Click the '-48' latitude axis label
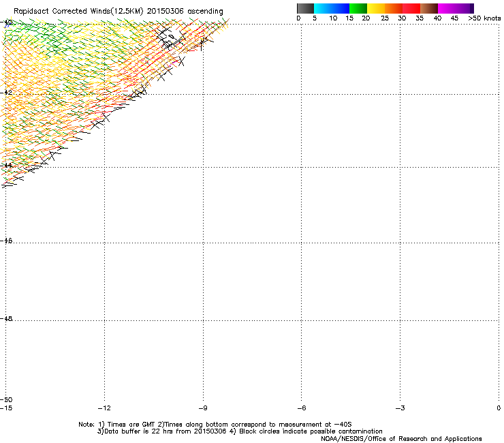504x443 pixels. (6, 318)
